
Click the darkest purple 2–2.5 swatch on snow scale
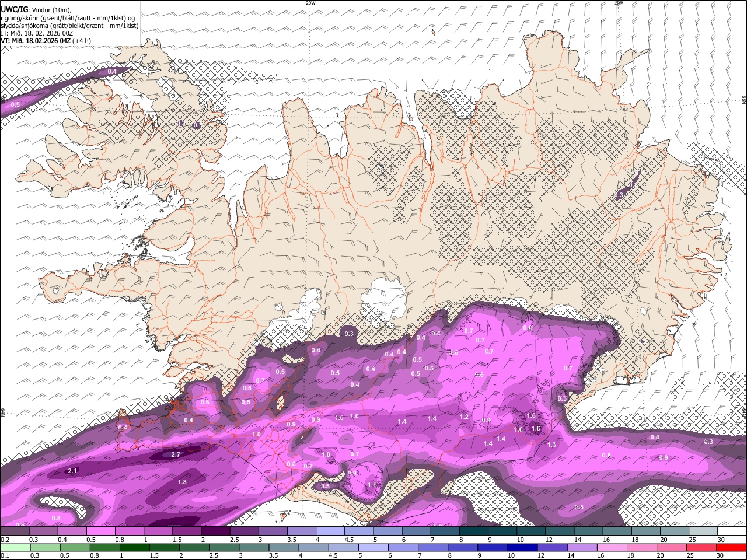215,531
